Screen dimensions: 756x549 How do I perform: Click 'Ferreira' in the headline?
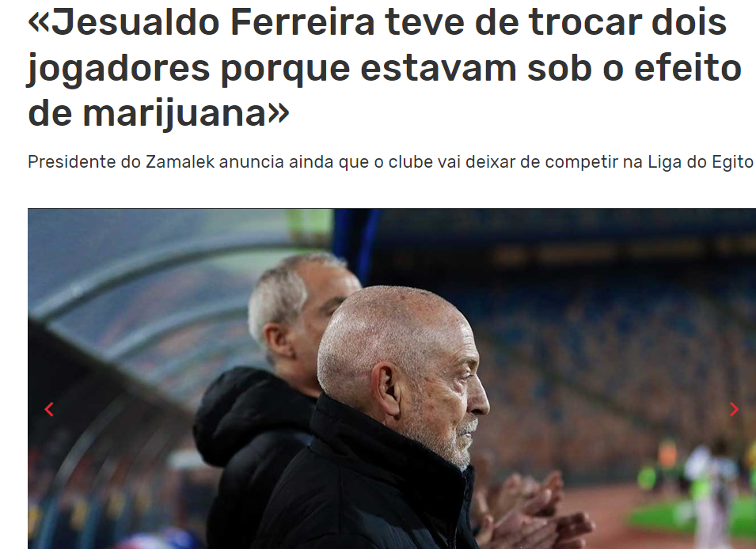[x=302, y=22]
